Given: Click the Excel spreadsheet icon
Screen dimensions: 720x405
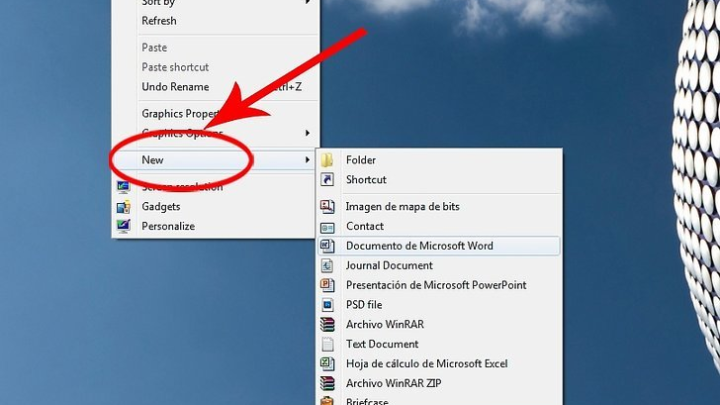Looking at the screenshot, I should [x=327, y=364].
